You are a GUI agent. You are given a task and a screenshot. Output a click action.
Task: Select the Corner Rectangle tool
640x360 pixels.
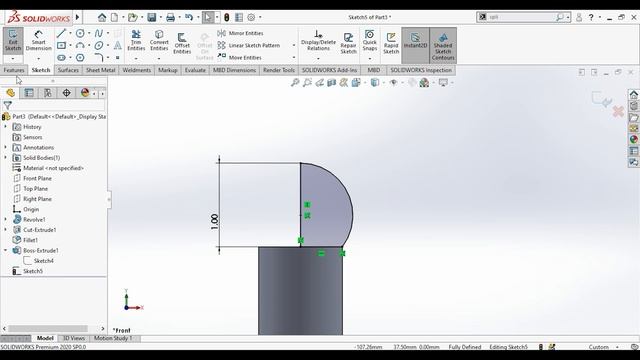point(61,45)
